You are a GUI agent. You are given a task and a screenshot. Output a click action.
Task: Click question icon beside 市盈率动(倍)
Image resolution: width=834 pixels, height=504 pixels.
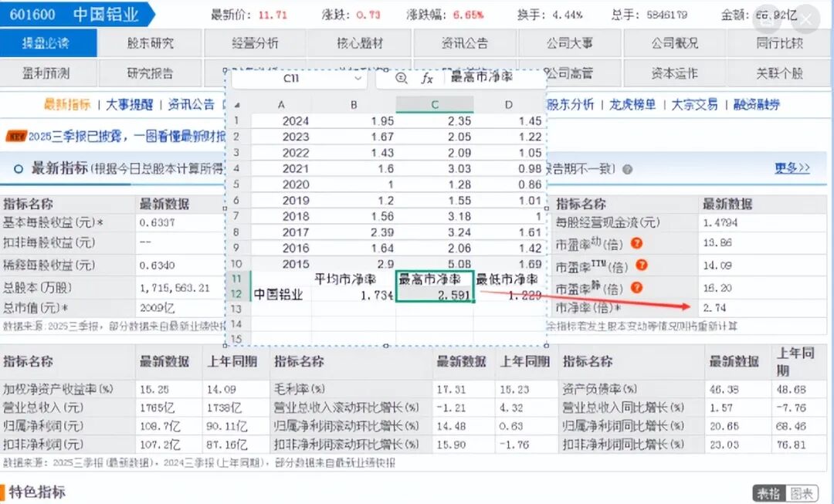click(636, 243)
